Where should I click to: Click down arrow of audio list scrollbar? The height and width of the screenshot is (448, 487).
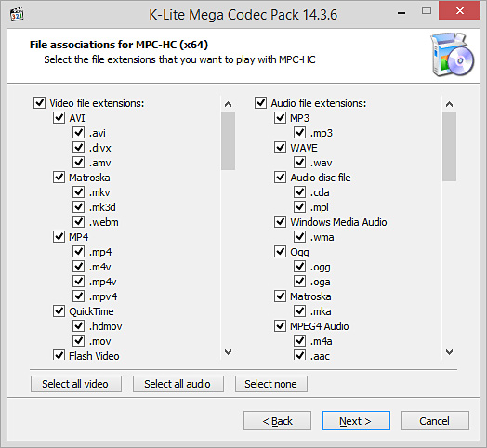click(x=450, y=352)
